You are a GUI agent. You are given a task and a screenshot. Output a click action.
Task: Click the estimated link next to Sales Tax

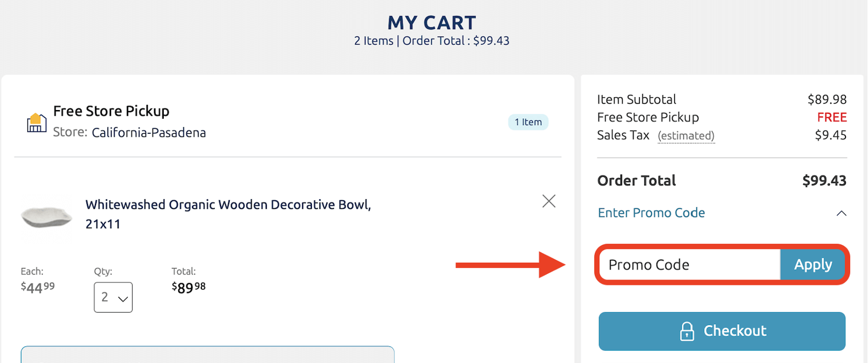[686, 135]
